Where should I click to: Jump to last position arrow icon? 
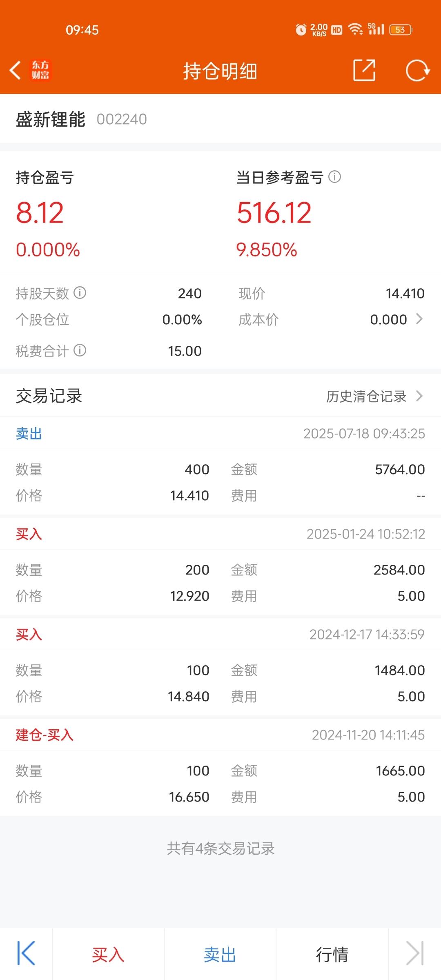tap(415, 953)
